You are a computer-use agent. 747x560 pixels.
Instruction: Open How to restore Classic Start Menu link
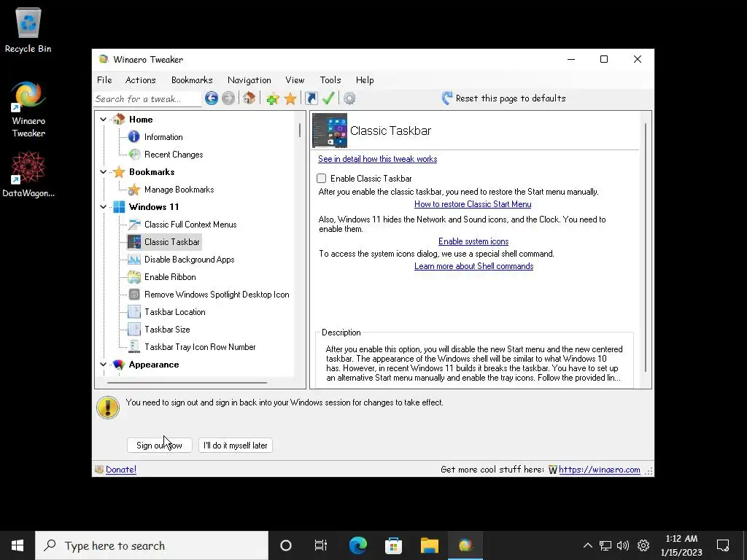point(473,204)
